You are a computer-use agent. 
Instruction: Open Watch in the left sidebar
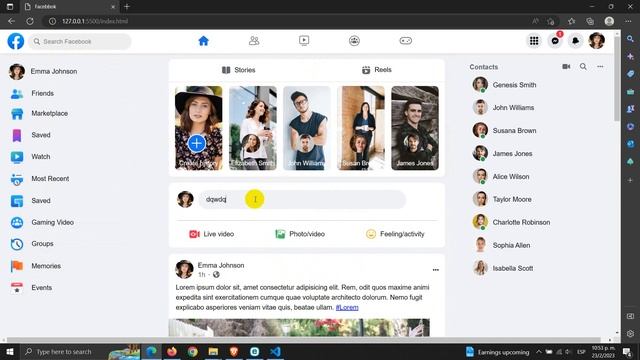31,157
